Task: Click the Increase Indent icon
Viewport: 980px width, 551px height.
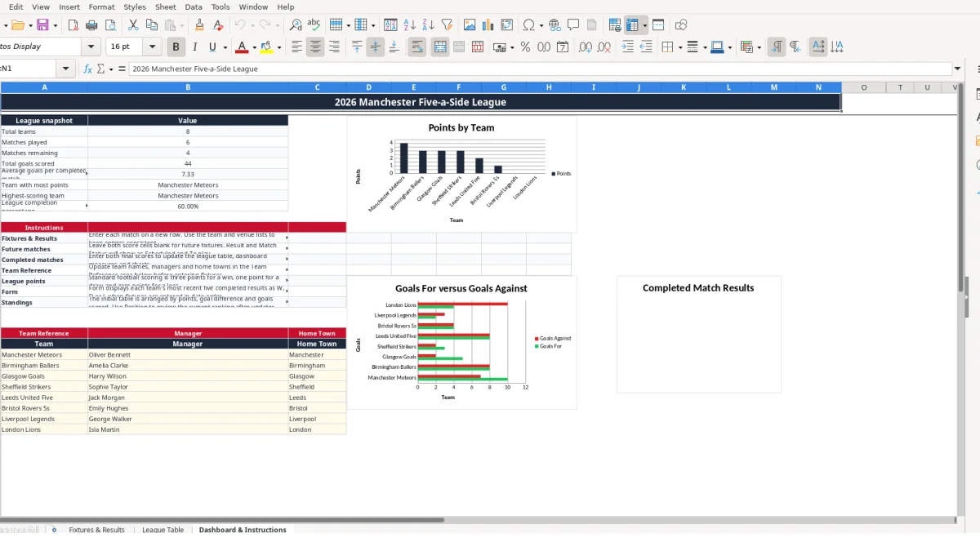Action: 627,47
